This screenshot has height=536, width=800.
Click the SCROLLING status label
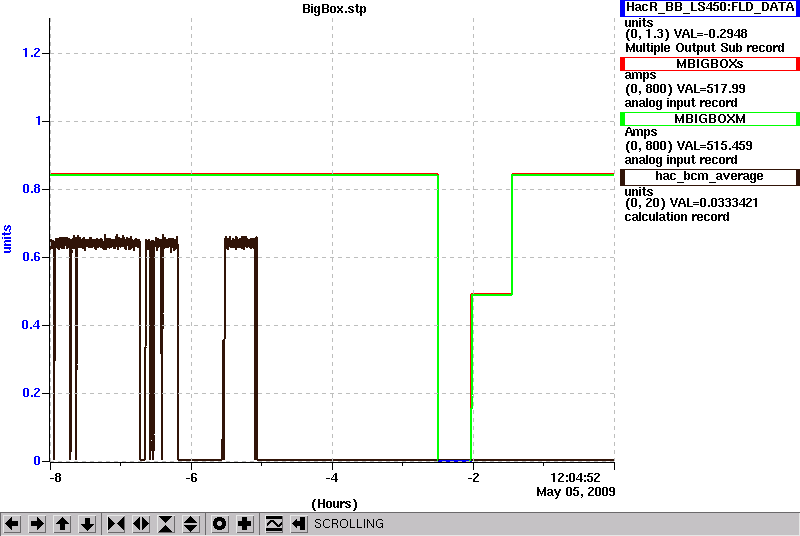(x=349, y=524)
